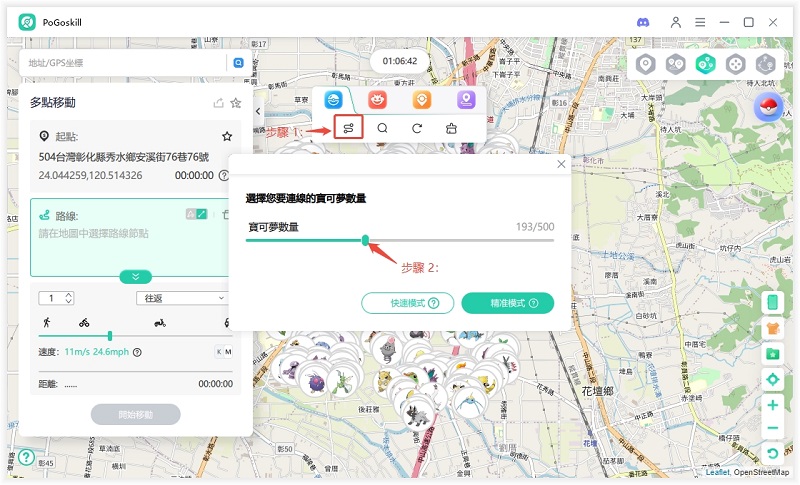Select walking speed icon
Screen dimensions: 800x485
pyautogui.click(x=47, y=322)
